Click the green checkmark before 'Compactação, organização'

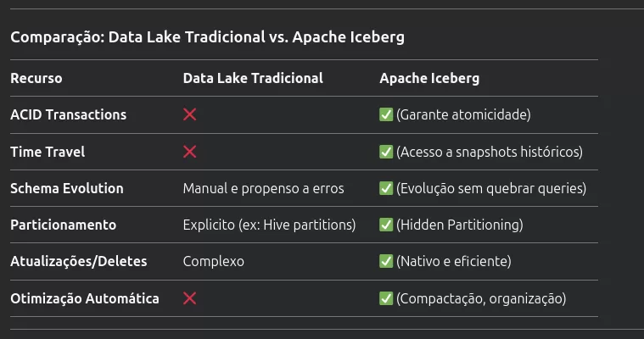pos(386,298)
